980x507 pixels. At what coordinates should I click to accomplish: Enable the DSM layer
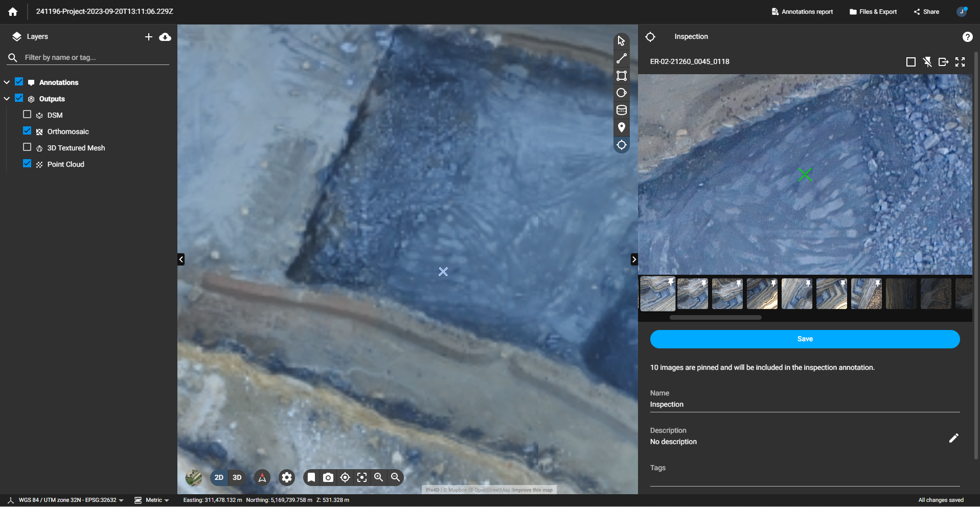pos(27,114)
